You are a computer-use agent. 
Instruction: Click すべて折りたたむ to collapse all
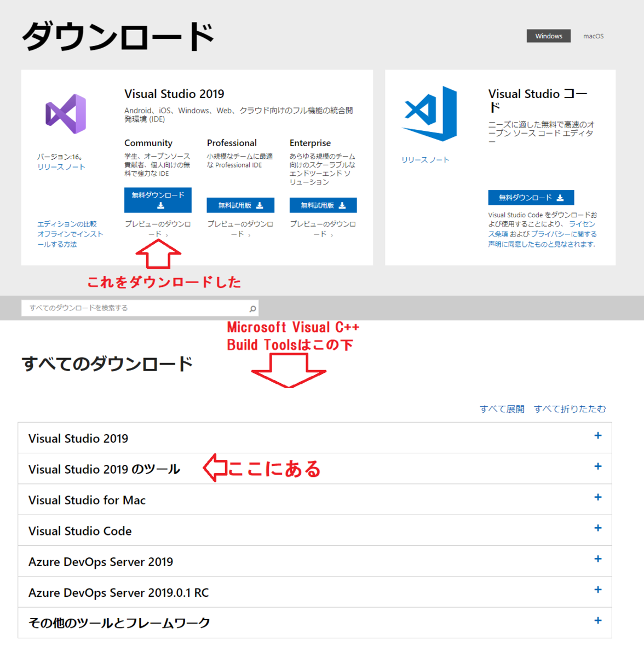point(570,409)
